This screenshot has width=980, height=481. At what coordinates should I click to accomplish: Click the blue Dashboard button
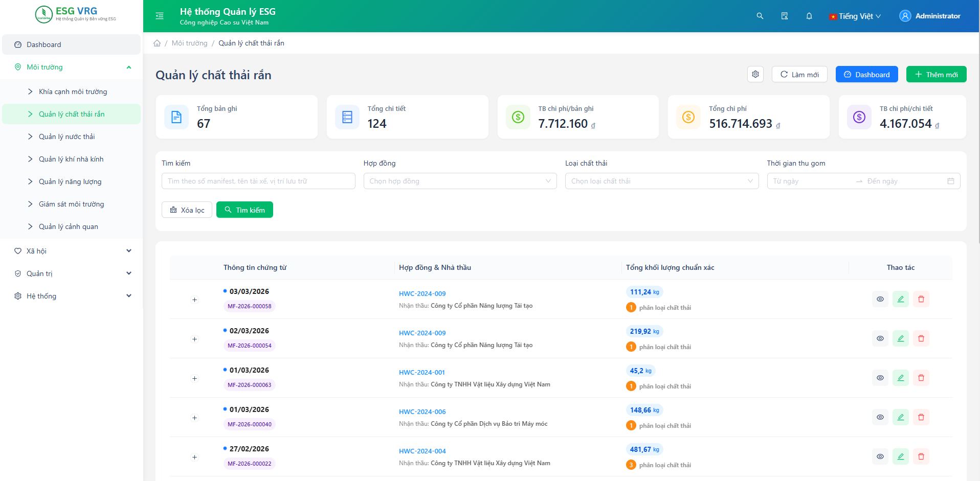click(x=866, y=74)
